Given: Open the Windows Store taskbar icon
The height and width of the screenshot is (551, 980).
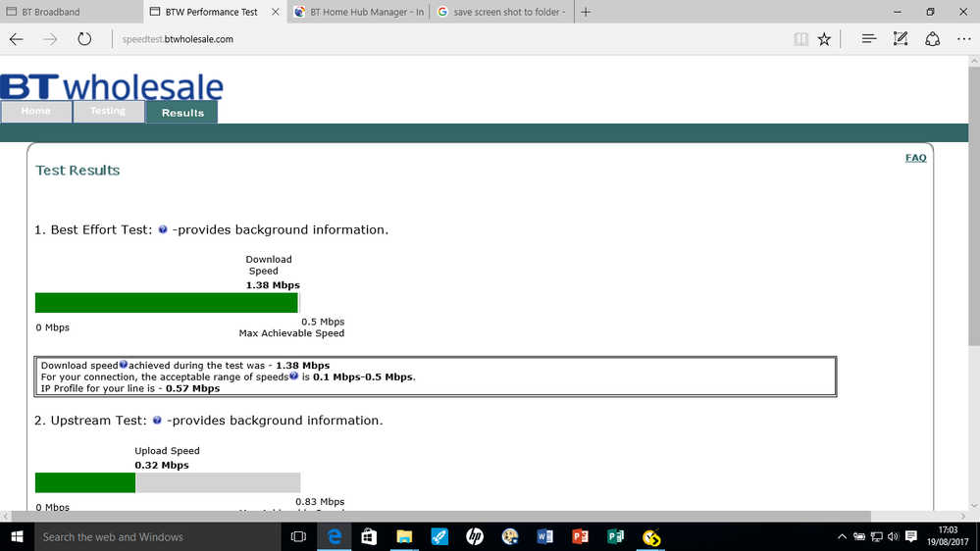Looking at the screenshot, I should pyautogui.click(x=369, y=536).
